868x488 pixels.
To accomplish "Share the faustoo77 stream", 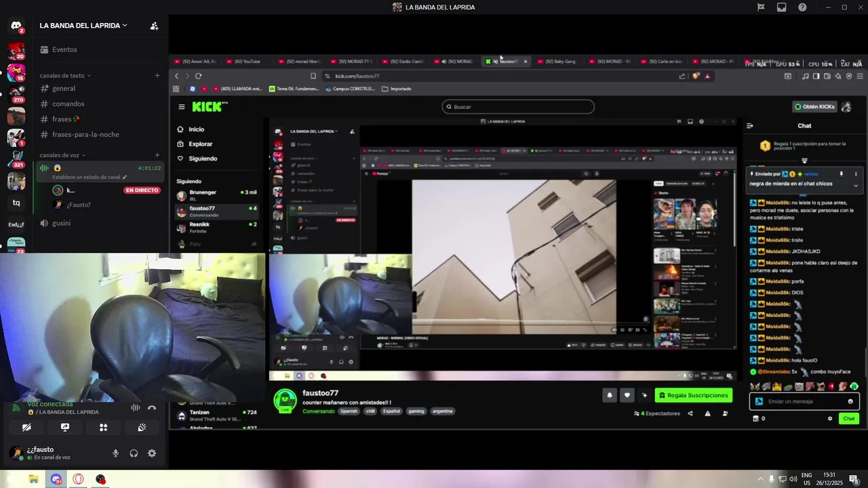I will (x=690, y=413).
